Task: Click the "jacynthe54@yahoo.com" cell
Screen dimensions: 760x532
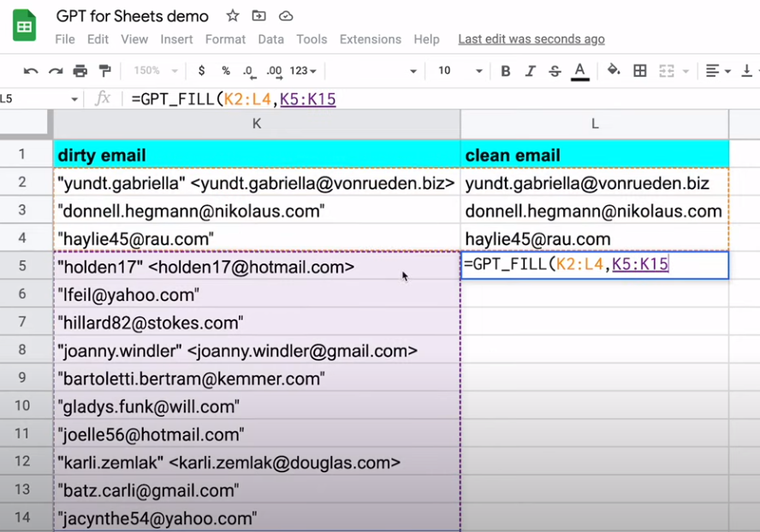Action: (257, 517)
